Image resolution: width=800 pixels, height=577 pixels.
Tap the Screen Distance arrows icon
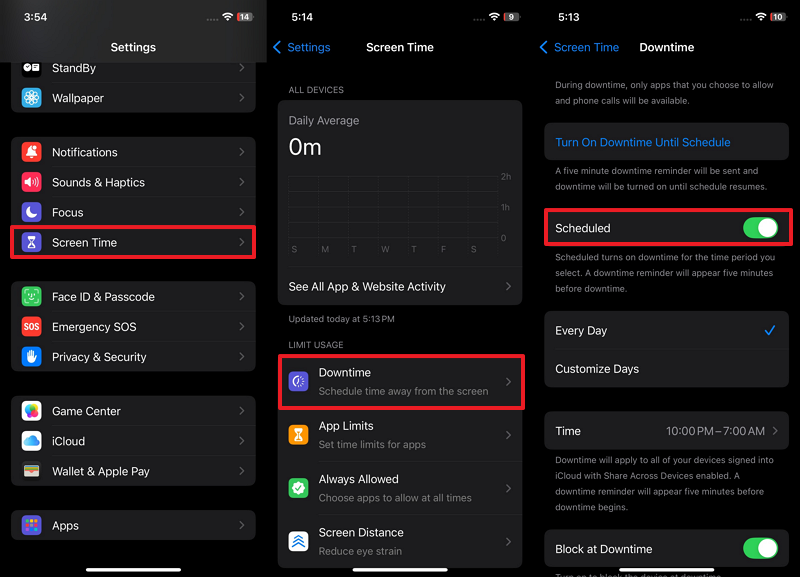point(298,541)
